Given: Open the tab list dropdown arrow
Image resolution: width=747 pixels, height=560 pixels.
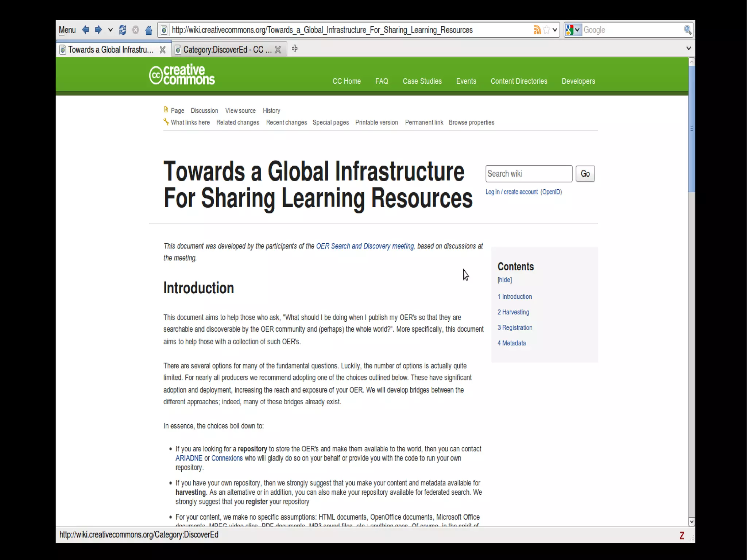Looking at the screenshot, I should (688, 49).
